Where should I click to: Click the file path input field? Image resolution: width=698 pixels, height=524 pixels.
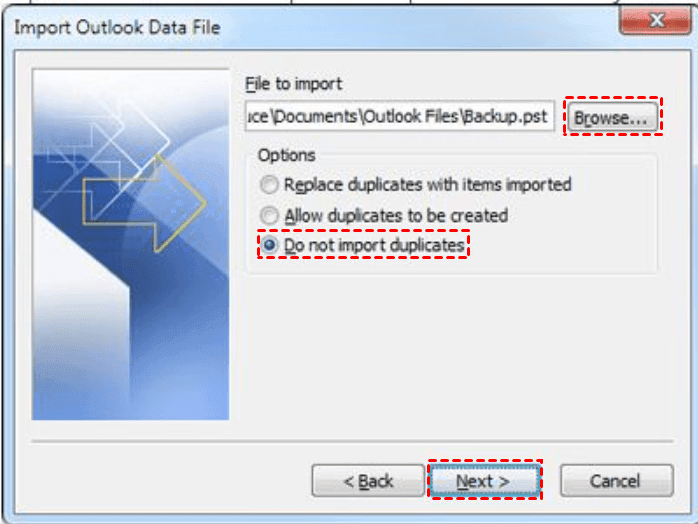pyautogui.click(x=400, y=116)
